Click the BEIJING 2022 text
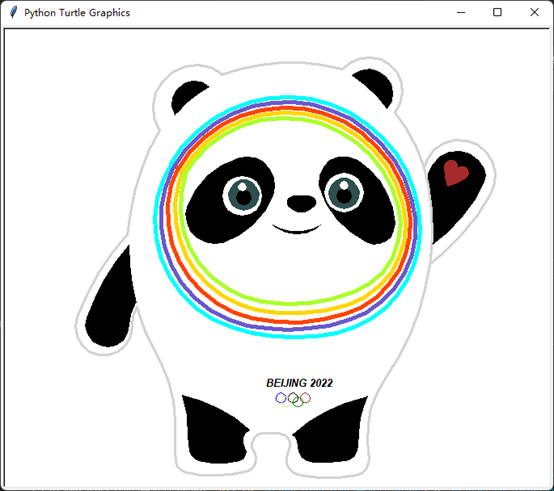This screenshot has height=491, width=554. [299, 383]
